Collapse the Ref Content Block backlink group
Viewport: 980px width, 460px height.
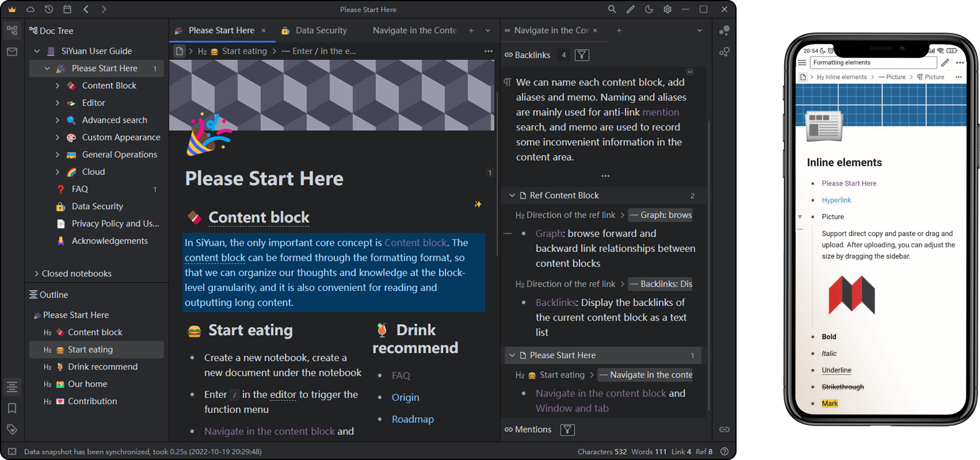click(x=512, y=195)
